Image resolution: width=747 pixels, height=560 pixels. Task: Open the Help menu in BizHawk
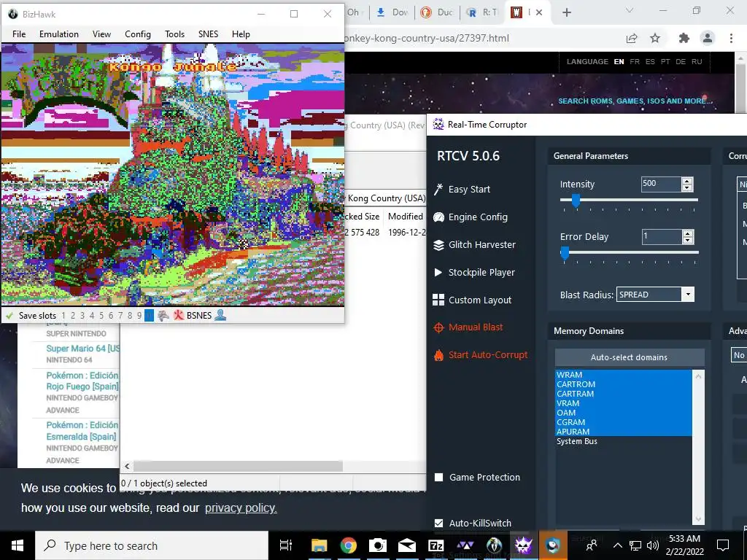click(x=241, y=34)
